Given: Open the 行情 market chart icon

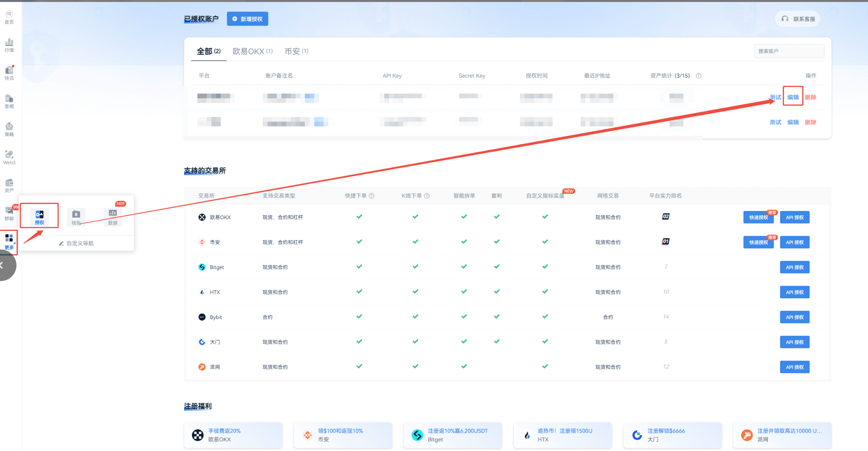Looking at the screenshot, I should (x=9, y=45).
